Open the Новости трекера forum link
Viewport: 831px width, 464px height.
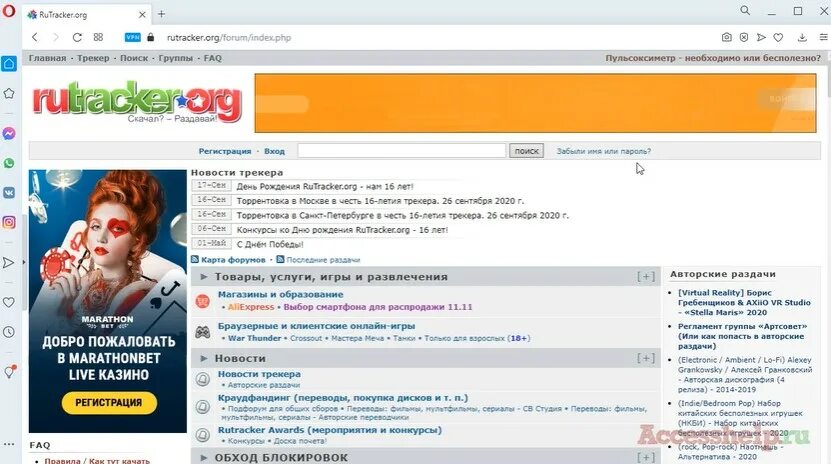(x=259, y=374)
